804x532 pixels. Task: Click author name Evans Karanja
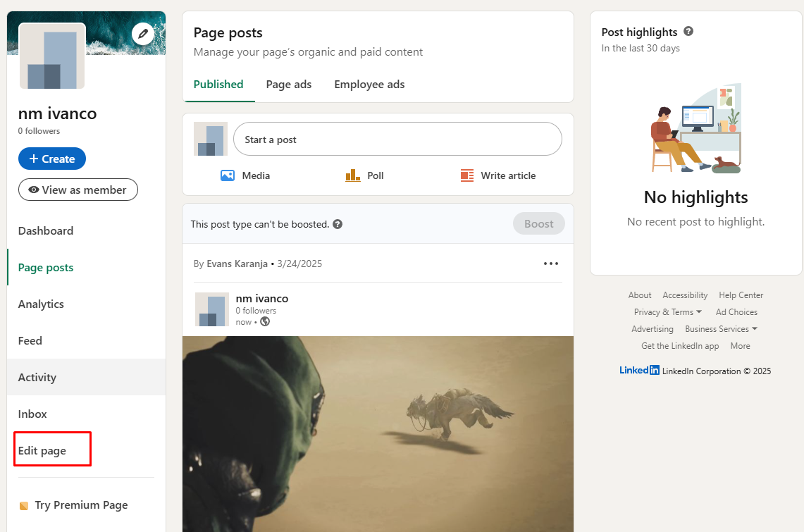tap(237, 264)
